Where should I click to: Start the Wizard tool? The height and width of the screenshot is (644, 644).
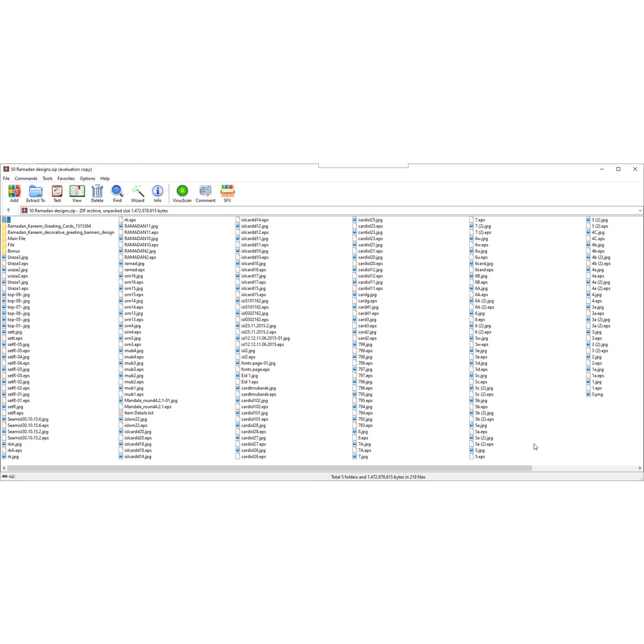[137, 193]
